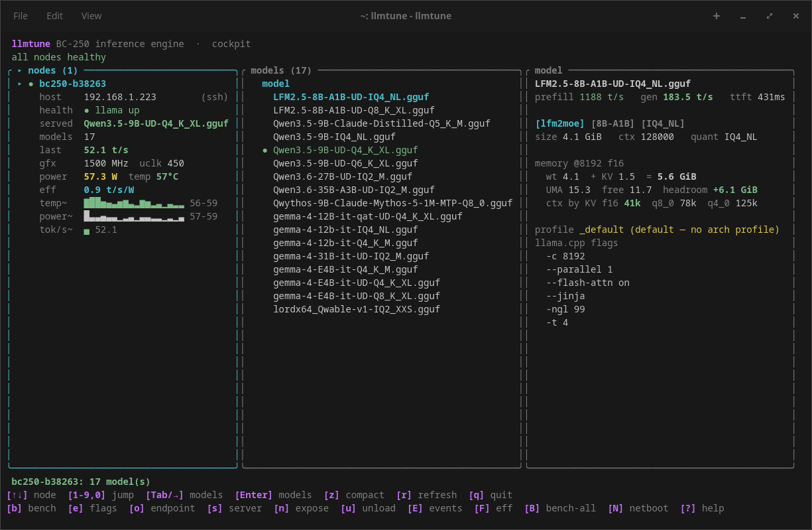Screen dimensions: 812x530
Task: Click the [lfm2moe] architecture tag
Action: pyautogui.click(x=560, y=123)
